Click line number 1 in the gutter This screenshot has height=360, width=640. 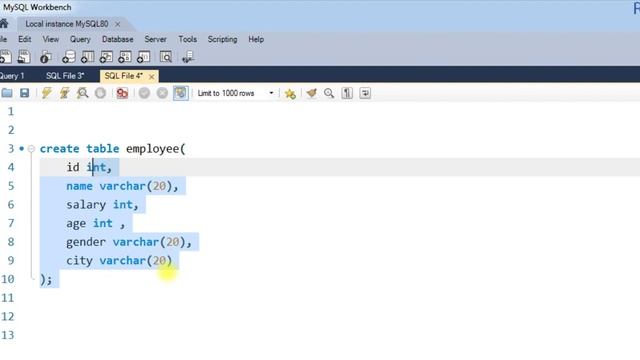pos(11,111)
